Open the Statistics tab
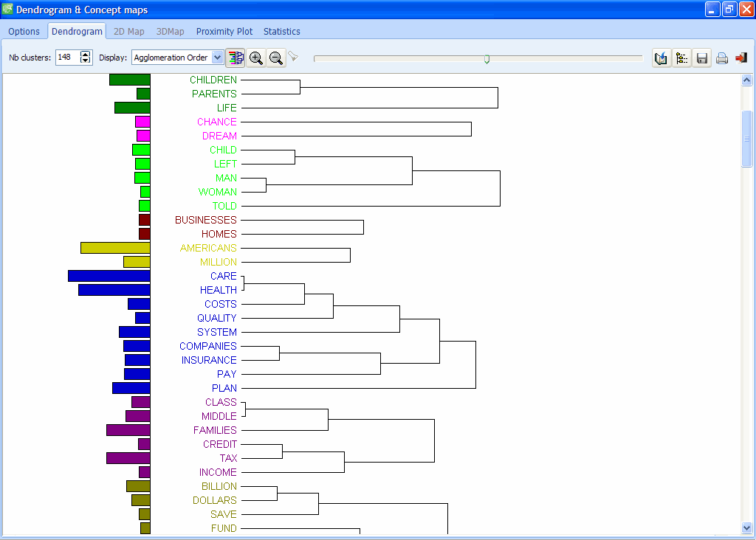Viewport: 756px width, 540px height. click(x=282, y=32)
